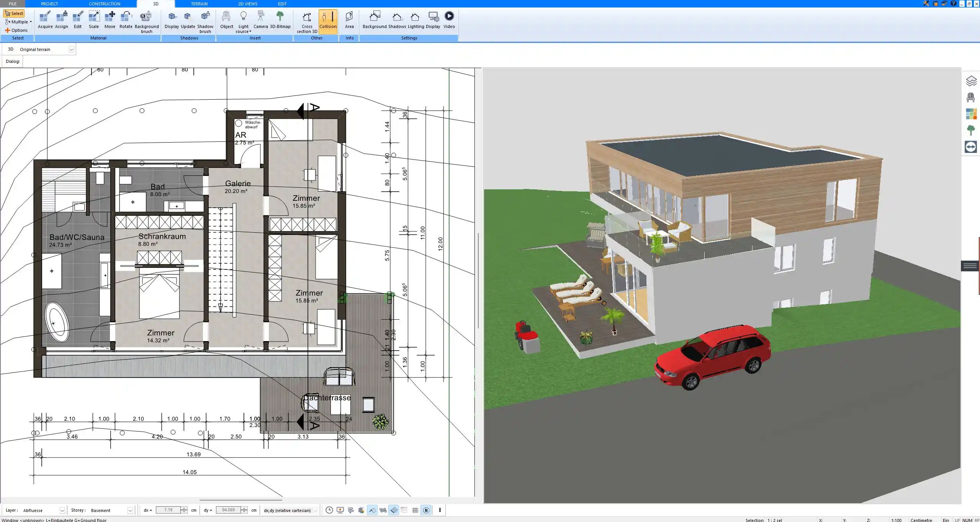Viewport: 980px width, 522px height.
Task: Open the materials palette in sidebar
Action: (971, 114)
